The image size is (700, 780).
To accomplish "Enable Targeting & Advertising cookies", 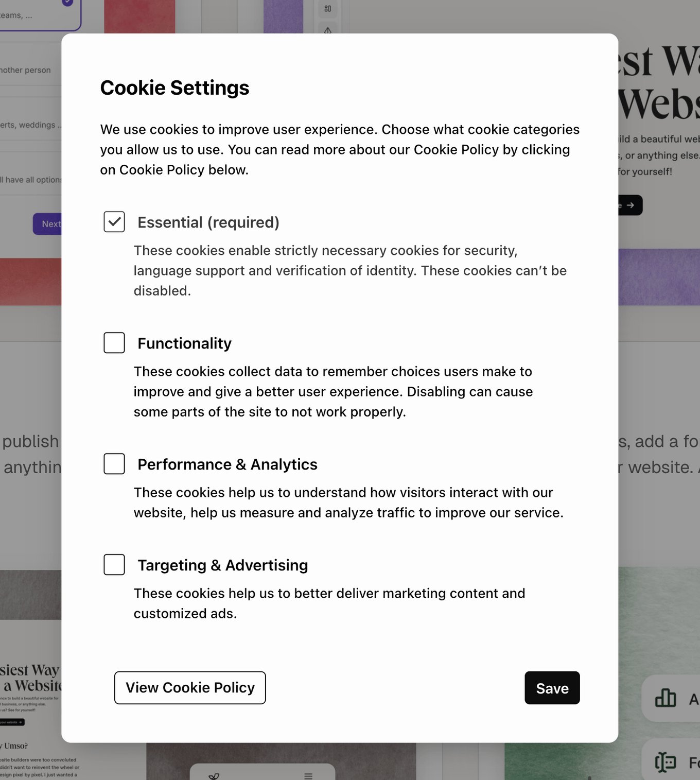I will (x=114, y=564).
